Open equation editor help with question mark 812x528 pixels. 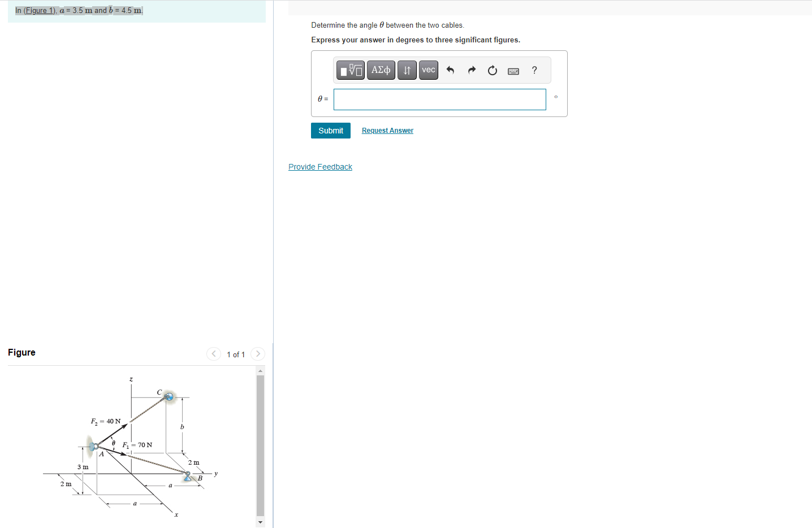tap(534, 70)
